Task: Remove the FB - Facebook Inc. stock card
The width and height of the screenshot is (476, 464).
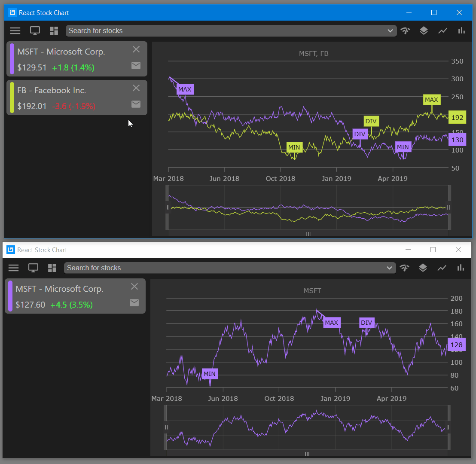Action: 136,87
